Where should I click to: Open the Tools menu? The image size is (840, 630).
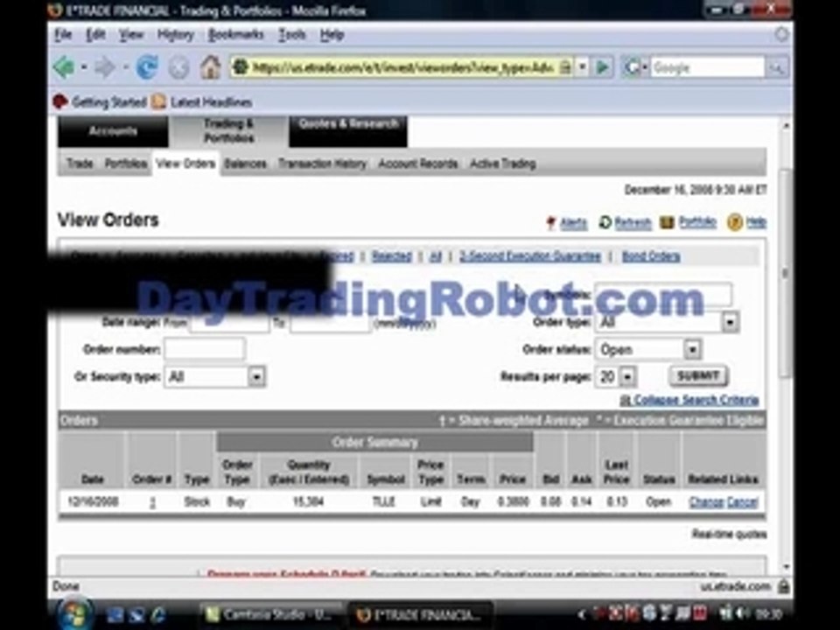(292, 35)
